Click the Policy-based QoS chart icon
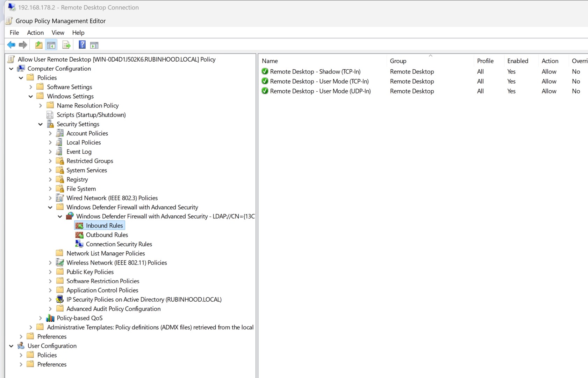The width and height of the screenshot is (588, 378). point(50,318)
